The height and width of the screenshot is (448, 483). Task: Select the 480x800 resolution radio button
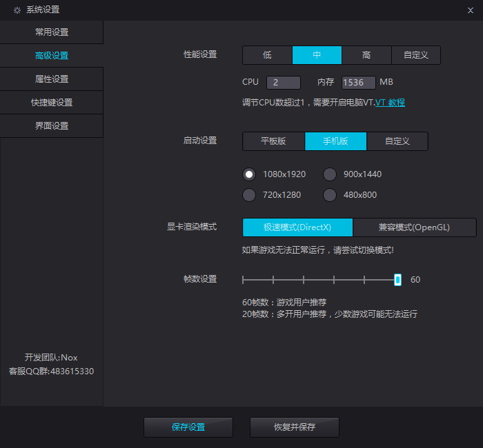click(x=330, y=195)
